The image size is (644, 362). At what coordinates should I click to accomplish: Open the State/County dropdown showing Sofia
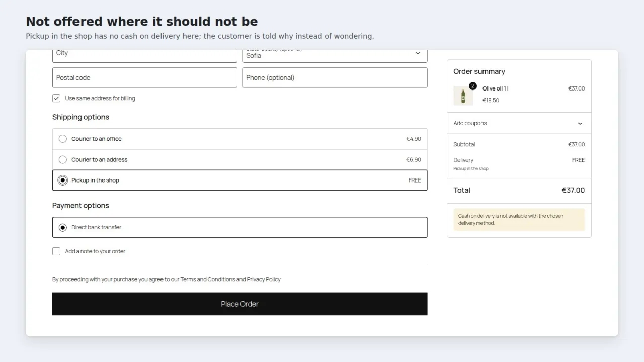(x=335, y=55)
